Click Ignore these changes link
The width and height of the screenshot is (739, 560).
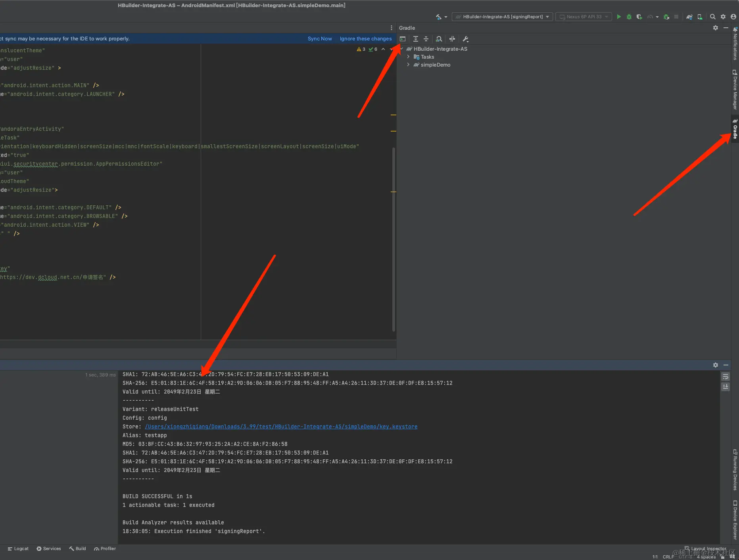(366, 38)
